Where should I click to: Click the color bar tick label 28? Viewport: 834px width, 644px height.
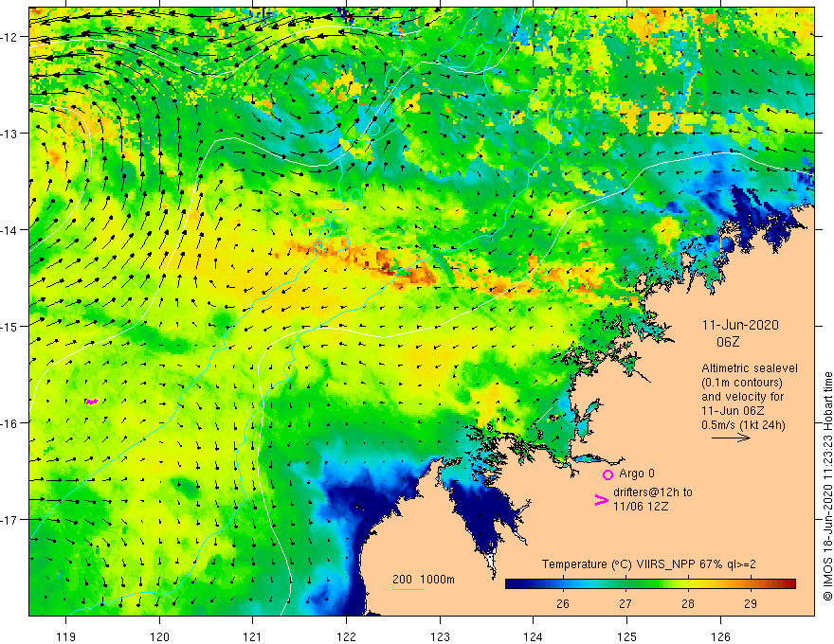point(688,603)
